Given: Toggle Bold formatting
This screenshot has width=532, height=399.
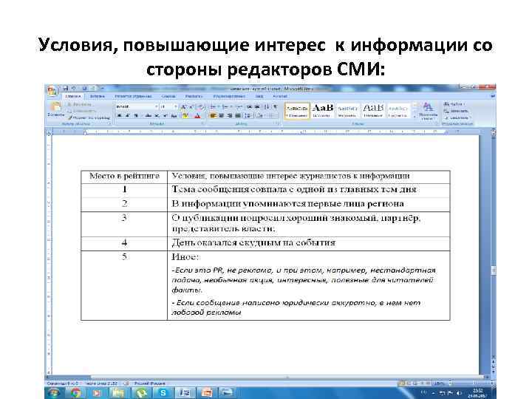Looking at the screenshot, I should (120, 116).
